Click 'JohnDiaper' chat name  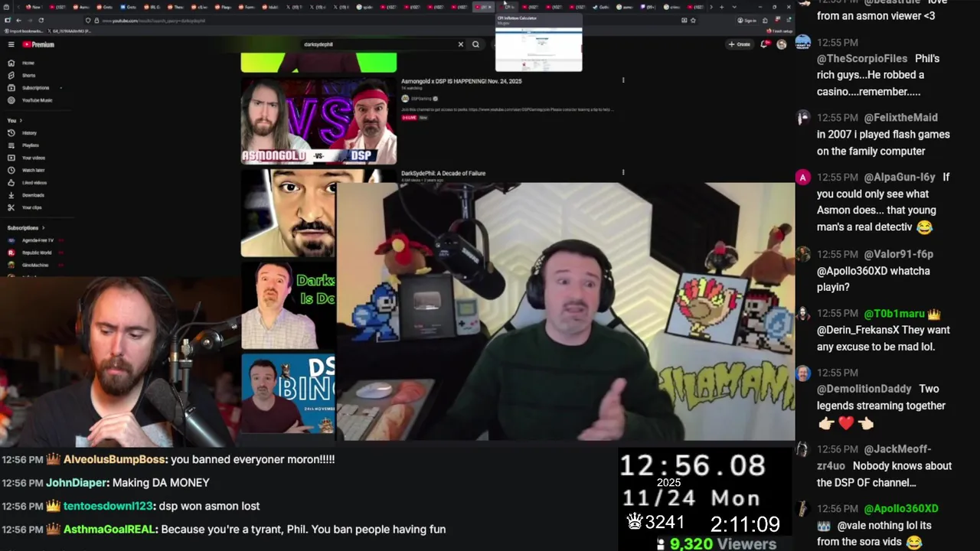[x=78, y=483]
